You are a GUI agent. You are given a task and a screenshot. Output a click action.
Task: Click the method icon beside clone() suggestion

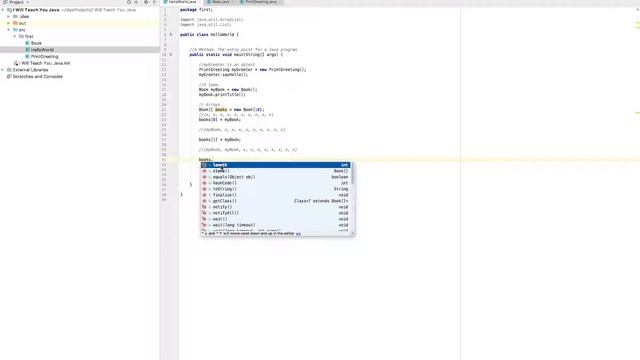(x=204, y=171)
